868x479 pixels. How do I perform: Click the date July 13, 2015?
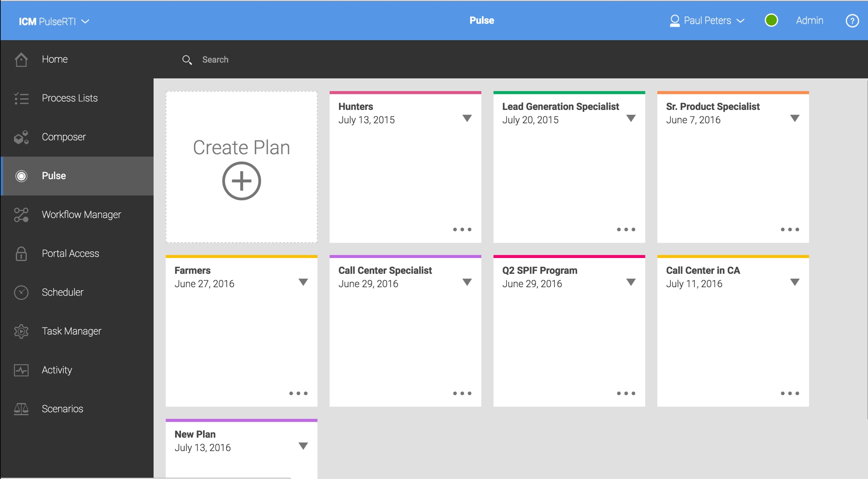click(x=366, y=120)
